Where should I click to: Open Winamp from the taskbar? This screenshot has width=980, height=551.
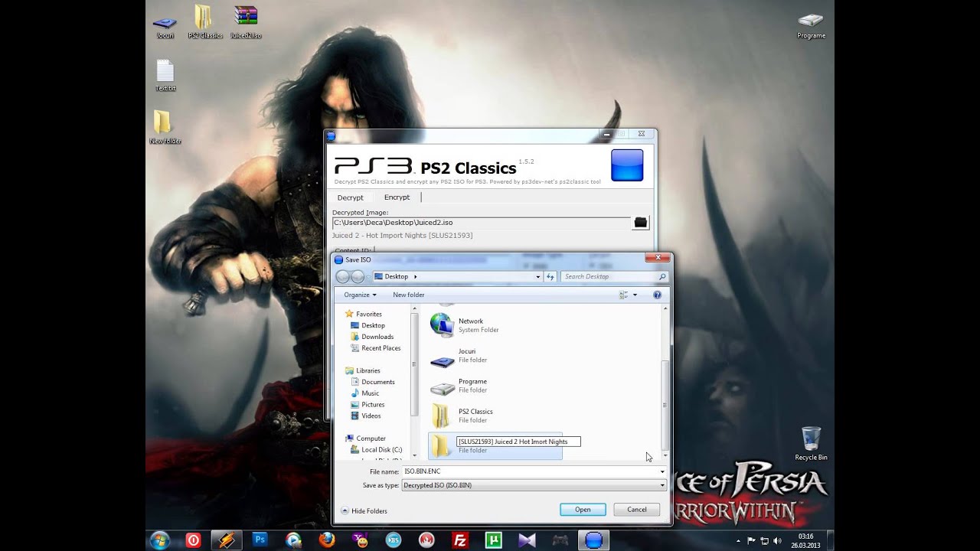coord(226,540)
